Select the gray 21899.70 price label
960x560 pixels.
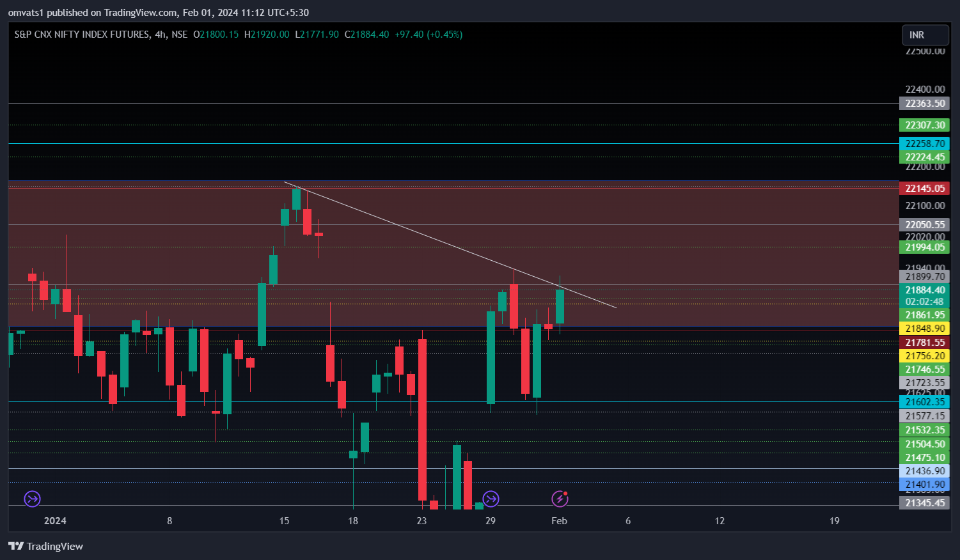925,277
